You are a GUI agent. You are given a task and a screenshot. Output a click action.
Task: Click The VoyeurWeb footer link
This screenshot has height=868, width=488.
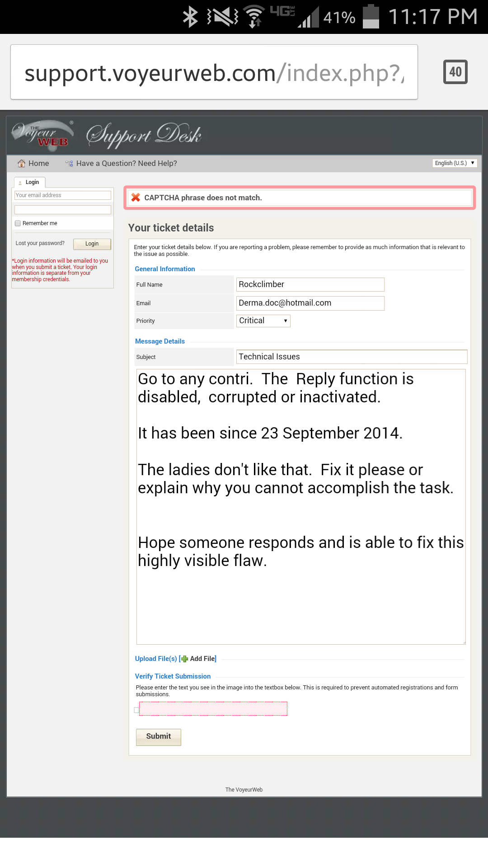tap(244, 790)
